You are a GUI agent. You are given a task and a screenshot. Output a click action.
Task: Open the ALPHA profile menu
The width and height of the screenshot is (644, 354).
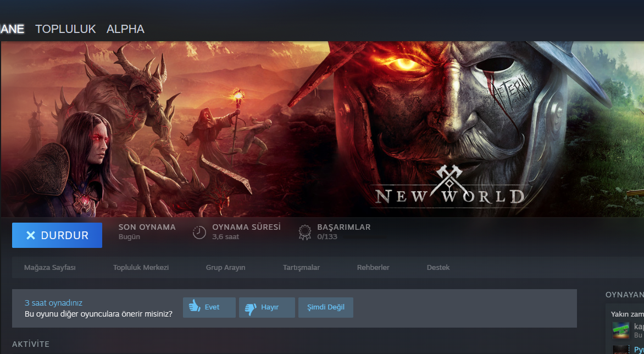[125, 29]
